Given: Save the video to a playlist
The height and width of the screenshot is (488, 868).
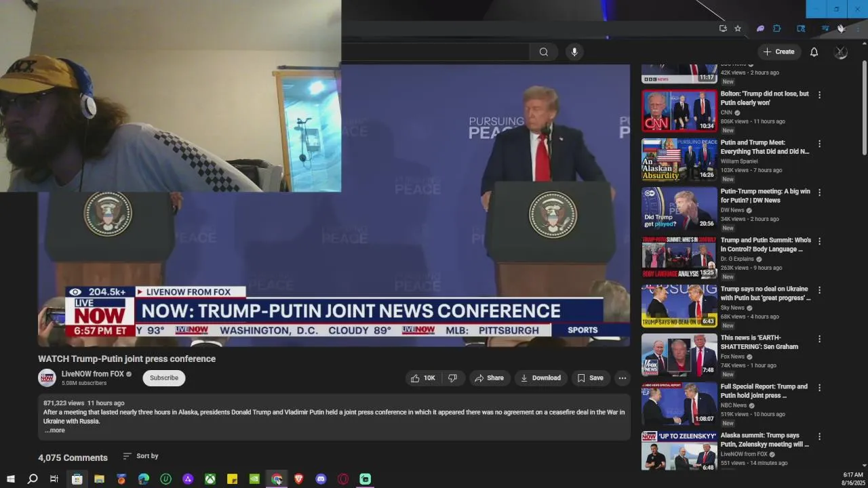Looking at the screenshot, I should 590,378.
